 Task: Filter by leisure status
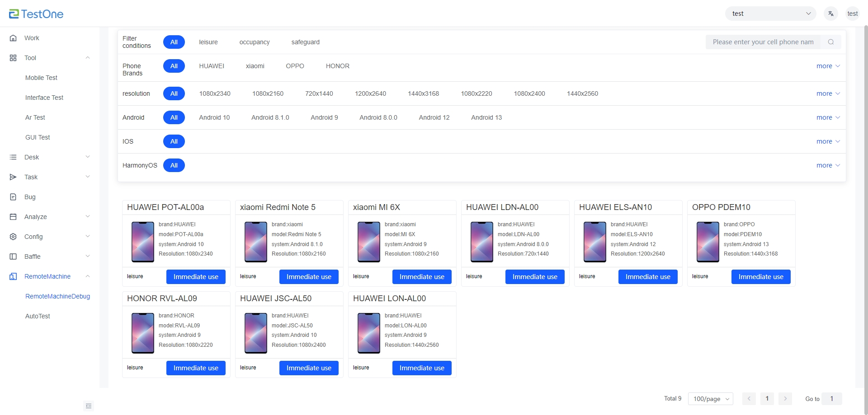pos(208,42)
